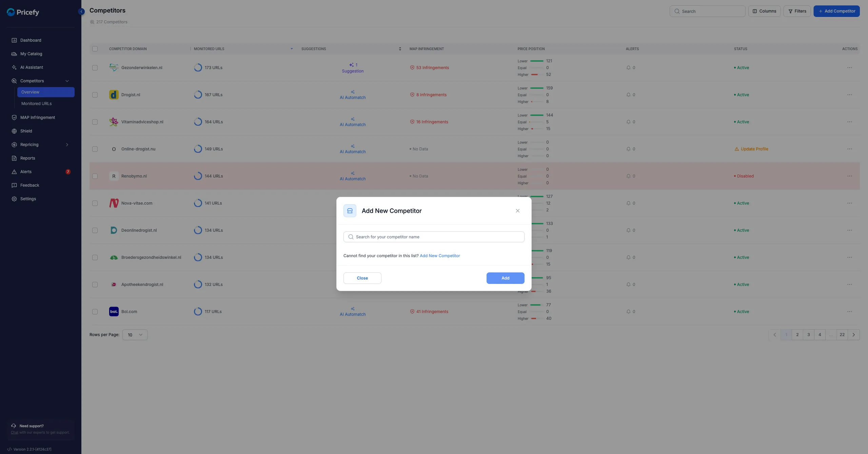Click the Lower price bar for Drogist.nl
Screen dimensions: 868x454
(x=537, y=88)
